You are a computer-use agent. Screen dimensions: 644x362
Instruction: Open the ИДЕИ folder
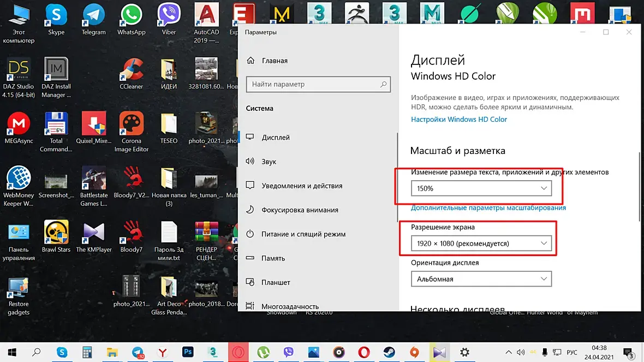(x=169, y=74)
